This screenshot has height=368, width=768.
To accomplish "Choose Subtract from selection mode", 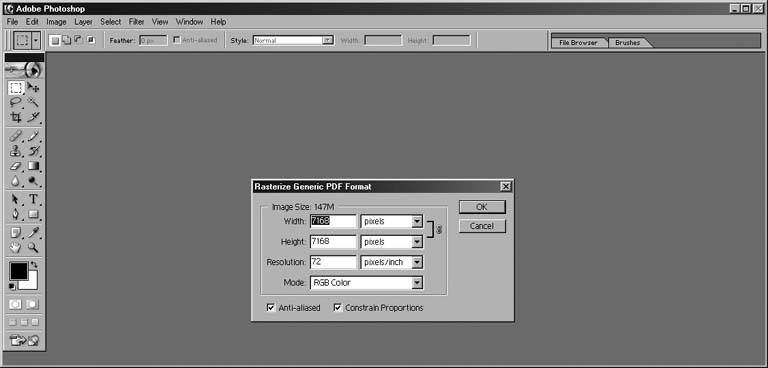I will (78, 40).
